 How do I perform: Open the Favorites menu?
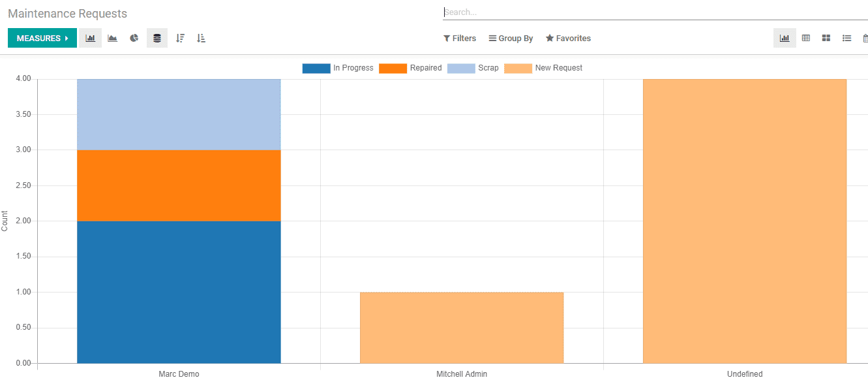pyautogui.click(x=568, y=39)
